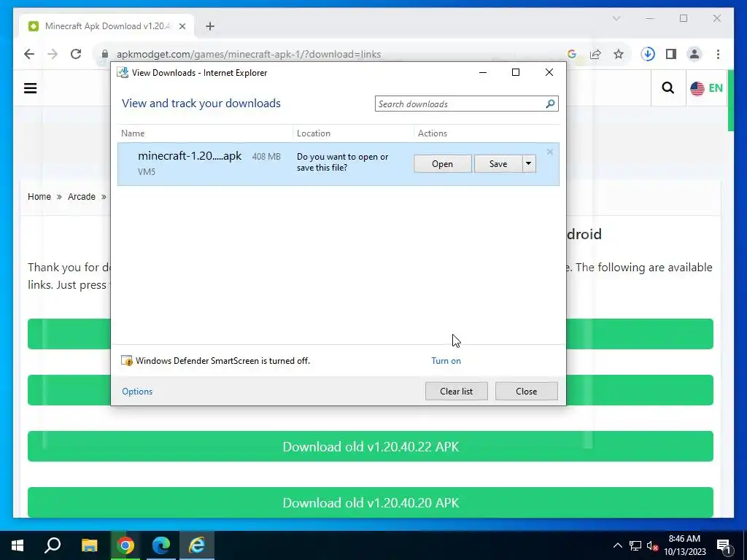Show hidden system tray icons
This screenshot has height=560, width=747.
tap(617, 545)
